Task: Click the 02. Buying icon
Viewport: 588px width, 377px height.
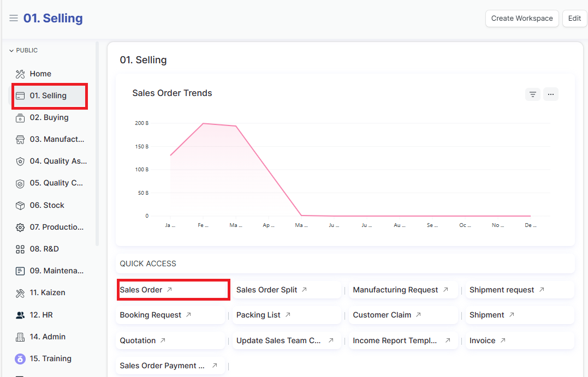Action: (x=20, y=118)
